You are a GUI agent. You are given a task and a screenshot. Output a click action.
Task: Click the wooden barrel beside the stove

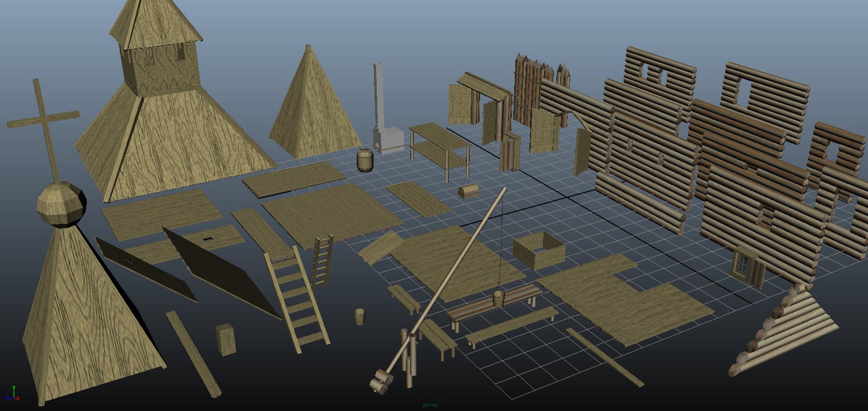[365, 160]
